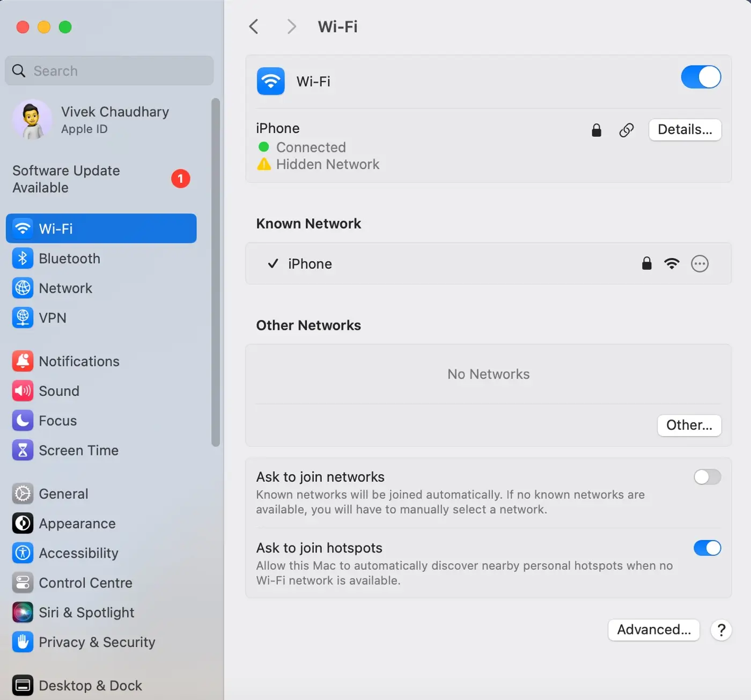751x700 pixels.
Task: Click the checkmark beside iPhone
Action: (x=273, y=263)
